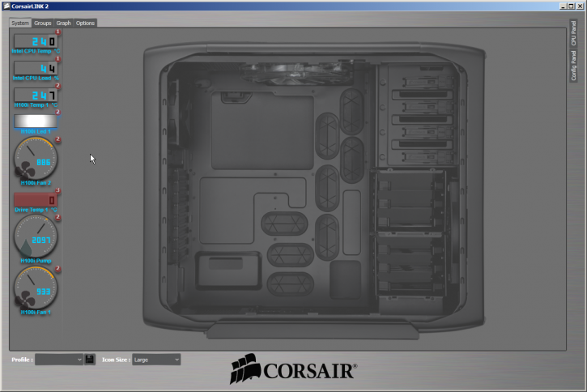
Task: Select the H100i Pump gauge
Action: point(36,236)
